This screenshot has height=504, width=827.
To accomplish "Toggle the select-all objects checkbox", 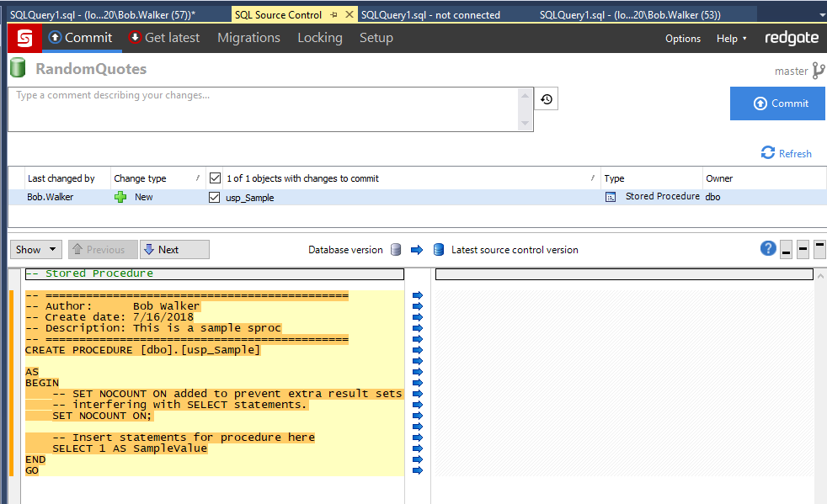I will tap(215, 178).
